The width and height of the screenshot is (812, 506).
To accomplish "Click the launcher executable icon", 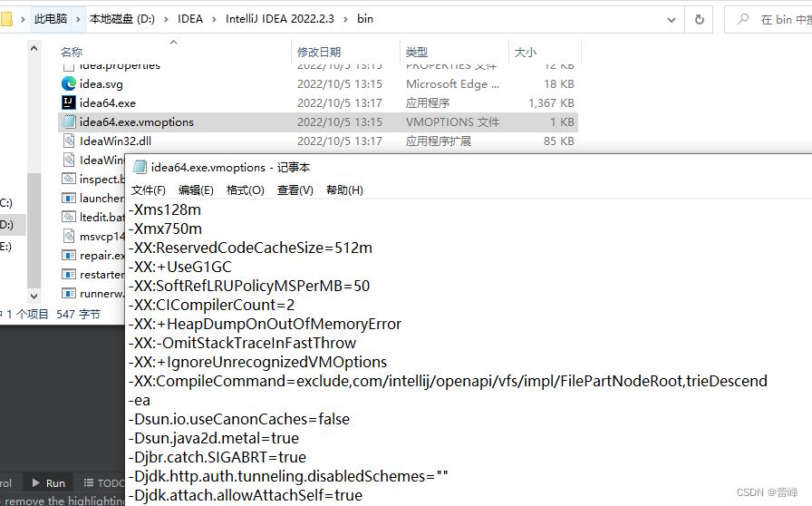I will click(x=68, y=198).
